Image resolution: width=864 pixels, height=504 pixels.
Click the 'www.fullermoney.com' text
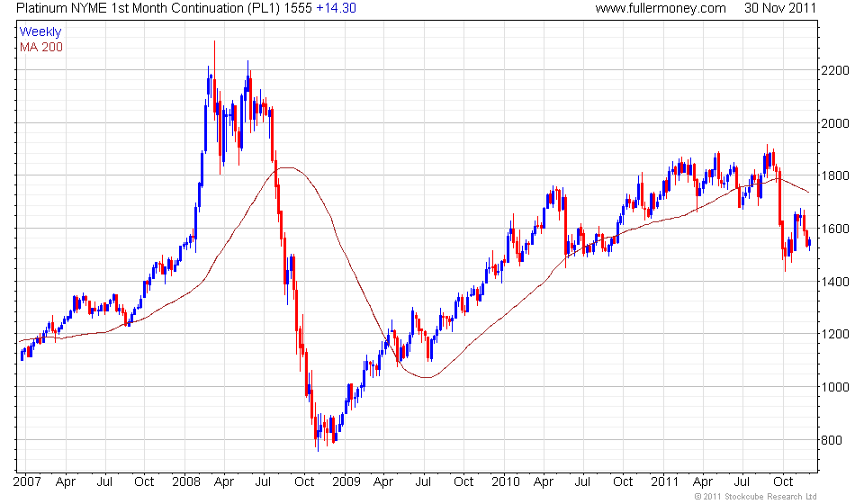pos(661,8)
